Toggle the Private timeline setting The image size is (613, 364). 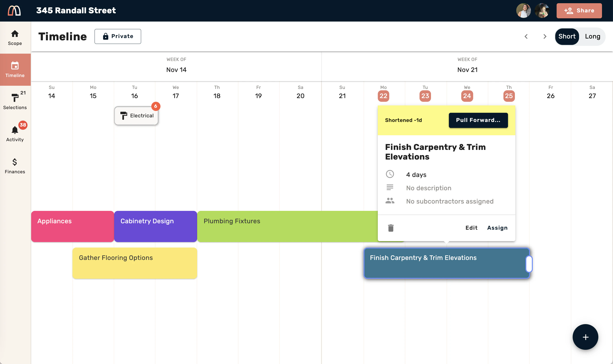(x=118, y=36)
